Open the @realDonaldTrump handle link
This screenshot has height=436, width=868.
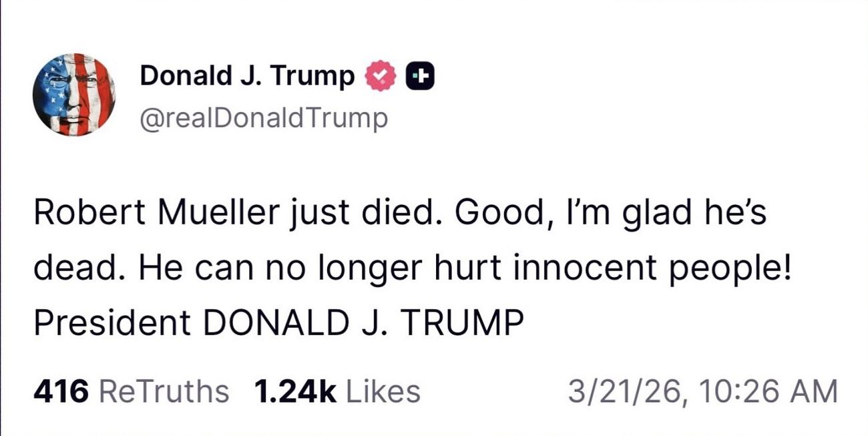[x=263, y=119]
